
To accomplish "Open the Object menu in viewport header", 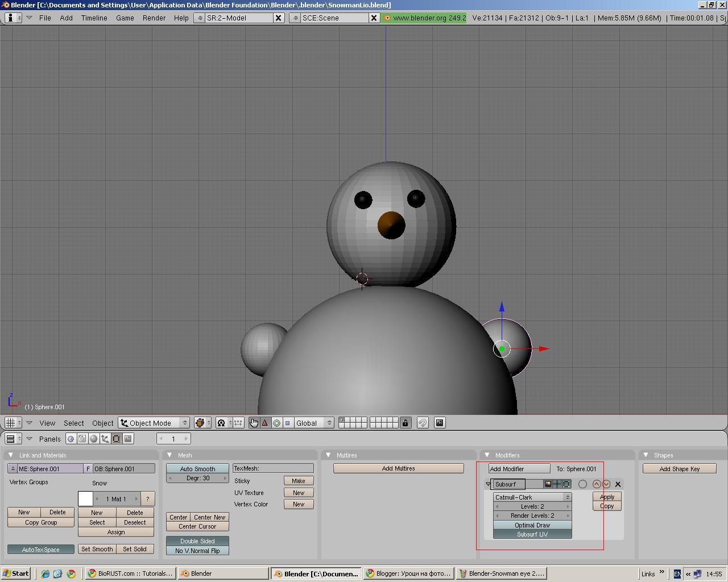I will pyautogui.click(x=102, y=423).
